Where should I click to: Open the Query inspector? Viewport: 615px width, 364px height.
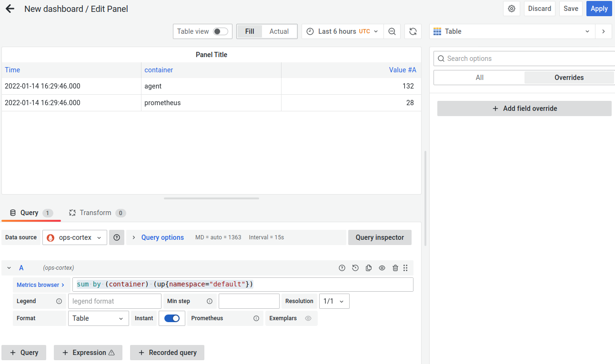pyautogui.click(x=380, y=237)
